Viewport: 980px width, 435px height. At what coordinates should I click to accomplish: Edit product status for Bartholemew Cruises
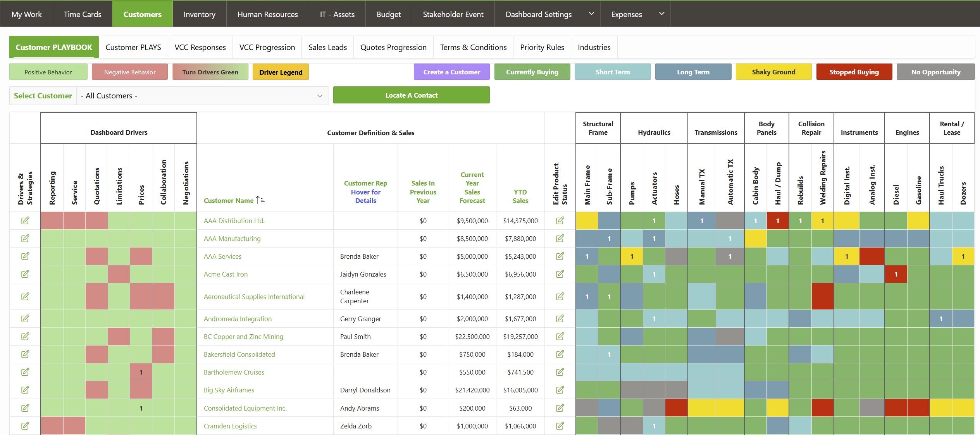[560, 372]
